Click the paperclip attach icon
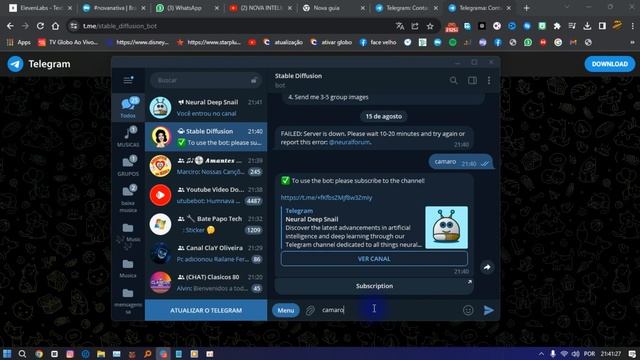This screenshot has height=360, width=640. coord(310,310)
